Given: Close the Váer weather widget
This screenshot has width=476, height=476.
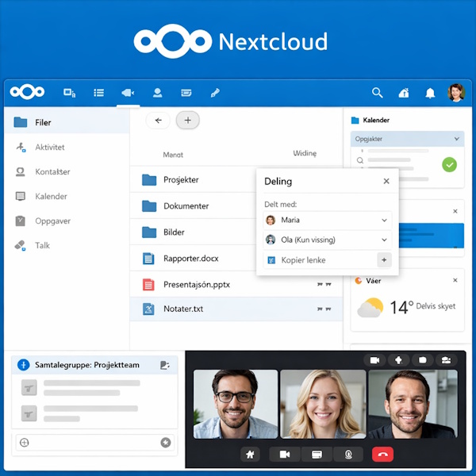Looking at the screenshot, I should [455, 280].
